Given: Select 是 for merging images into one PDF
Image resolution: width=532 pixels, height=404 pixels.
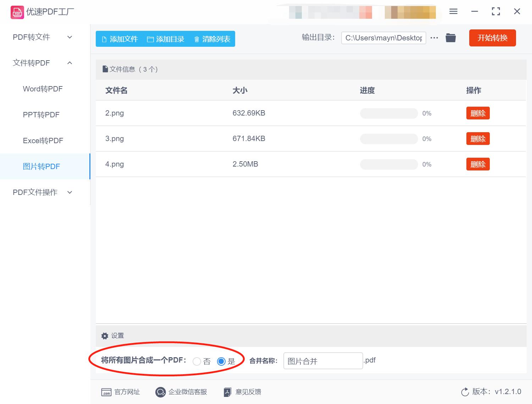Looking at the screenshot, I should point(221,361).
